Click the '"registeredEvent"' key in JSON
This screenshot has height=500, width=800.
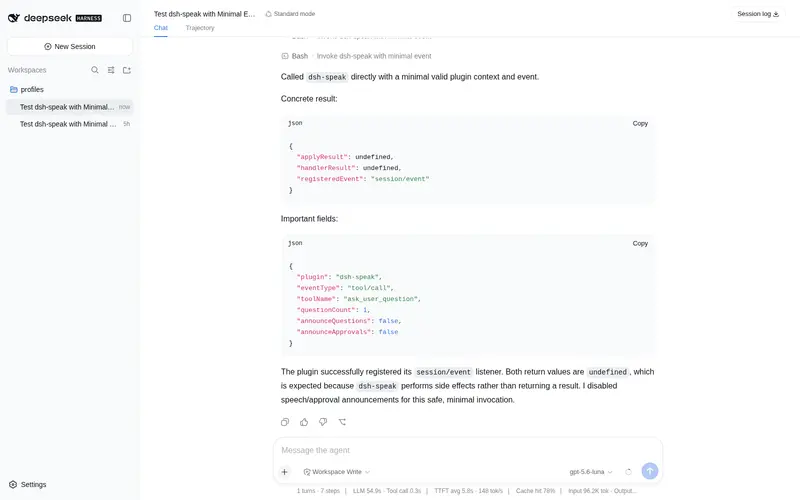[x=330, y=179]
